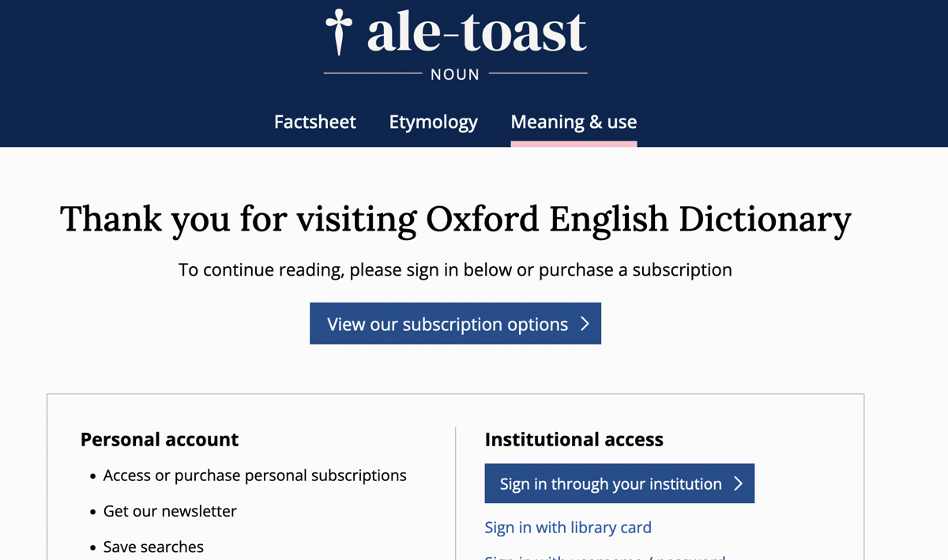Click the Personal account heading
This screenshot has height=560, width=948.
160,439
